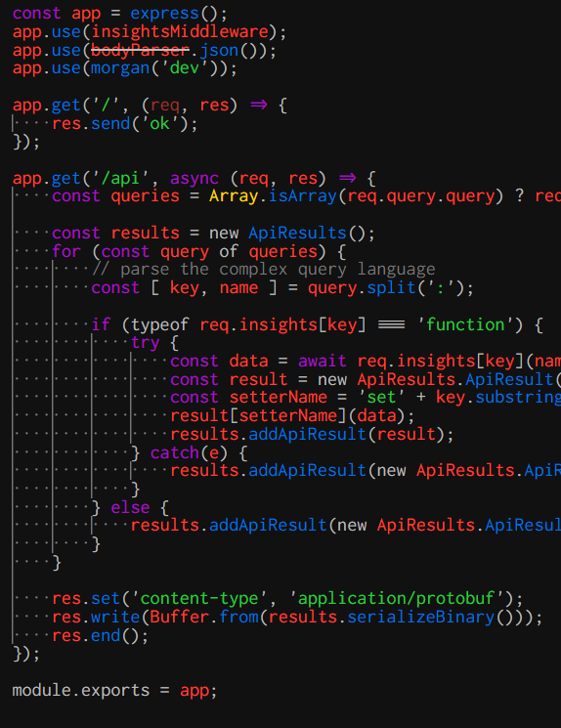Click module.exports at the bottom
The height and width of the screenshot is (728, 561).
81,691
